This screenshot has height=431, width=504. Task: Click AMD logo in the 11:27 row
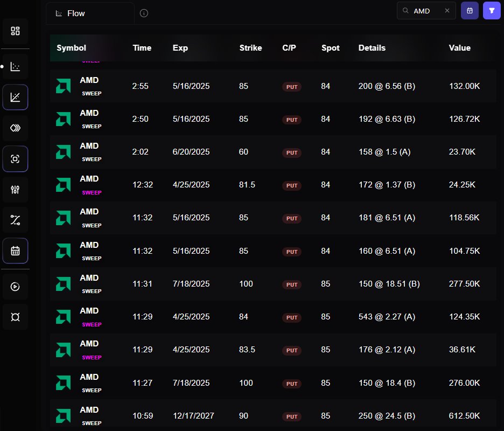pos(64,383)
